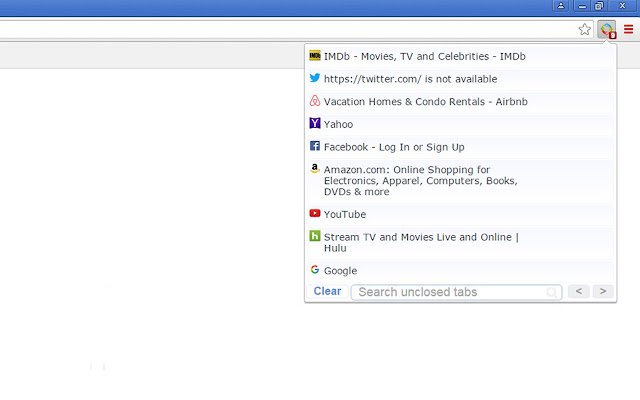Click the Google favicon

(x=315, y=269)
